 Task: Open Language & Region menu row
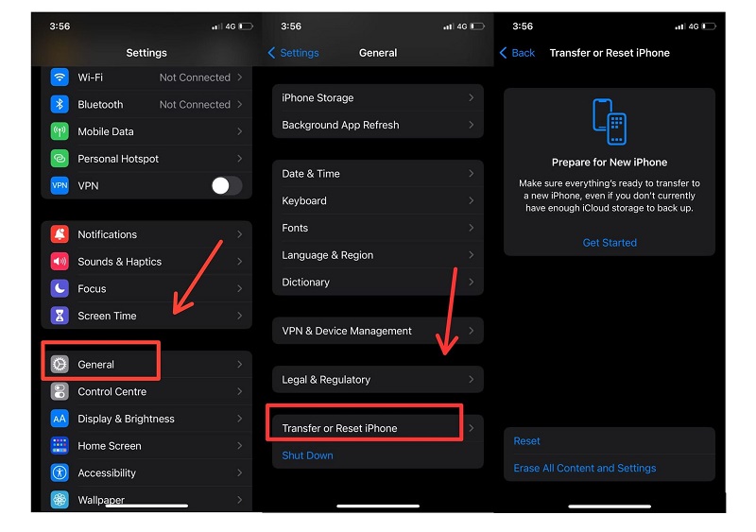(378, 255)
